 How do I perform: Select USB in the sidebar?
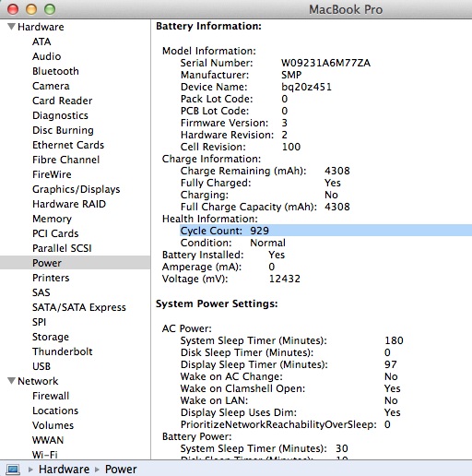pyautogui.click(x=41, y=366)
